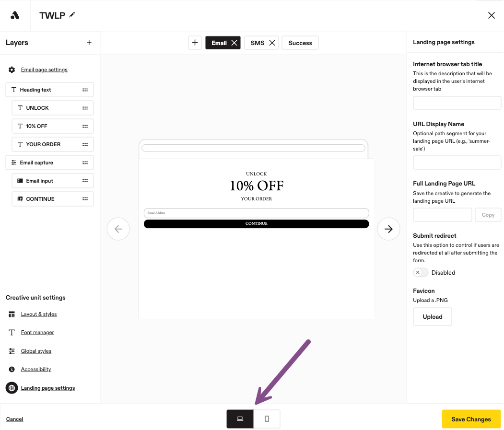The width and height of the screenshot is (504, 430).
Task: Click the Accessibility person icon
Action: (12, 369)
